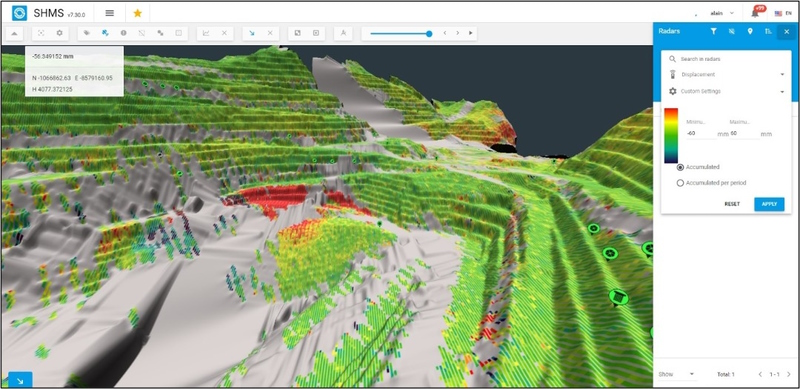Click the sort icon in Radars header

[x=768, y=31]
